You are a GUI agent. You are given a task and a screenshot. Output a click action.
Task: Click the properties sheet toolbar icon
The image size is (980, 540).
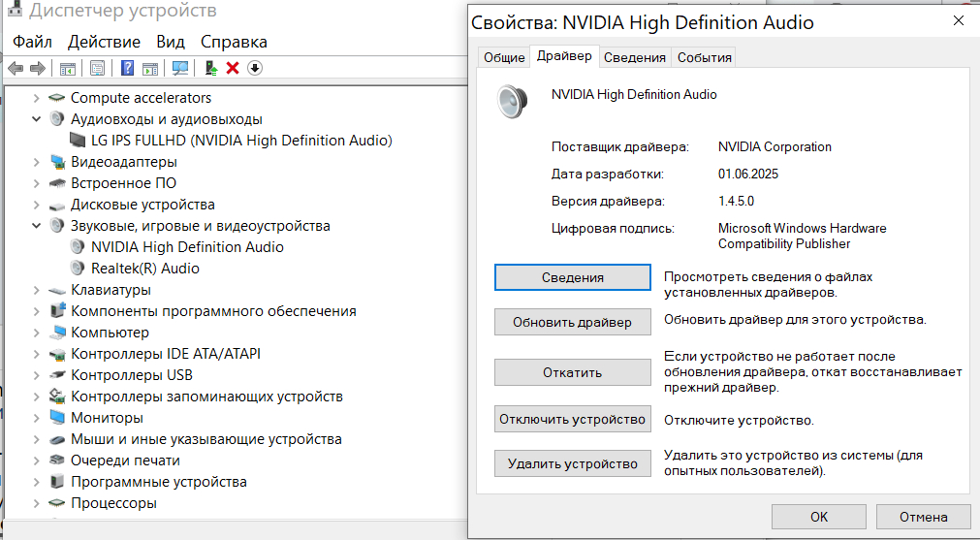(x=97, y=68)
